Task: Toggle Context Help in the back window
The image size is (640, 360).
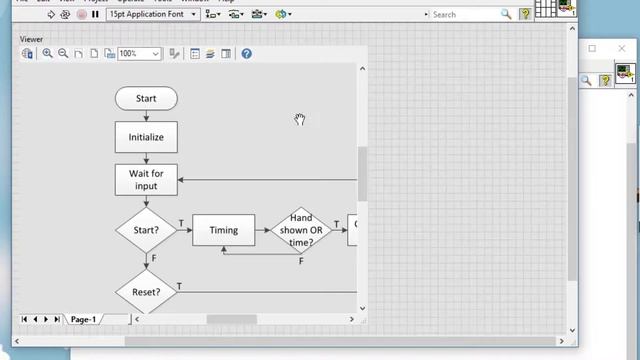Action: coord(605,80)
